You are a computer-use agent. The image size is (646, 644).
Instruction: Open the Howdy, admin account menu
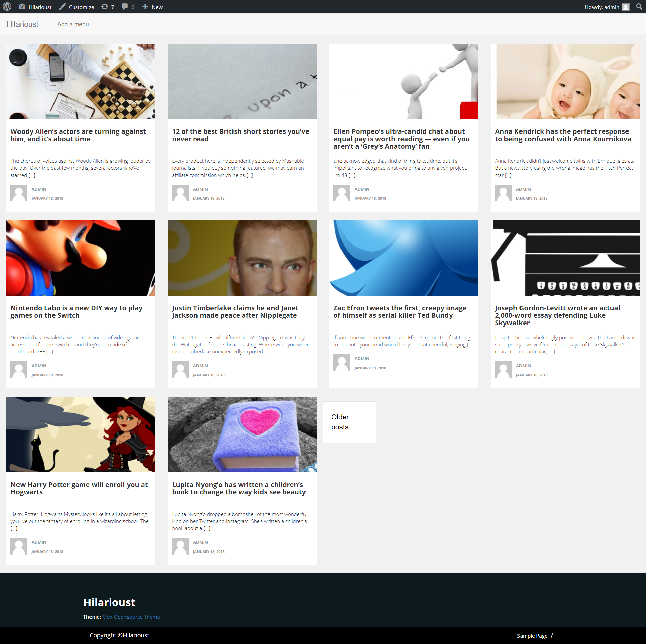click(x=602, y=7)
